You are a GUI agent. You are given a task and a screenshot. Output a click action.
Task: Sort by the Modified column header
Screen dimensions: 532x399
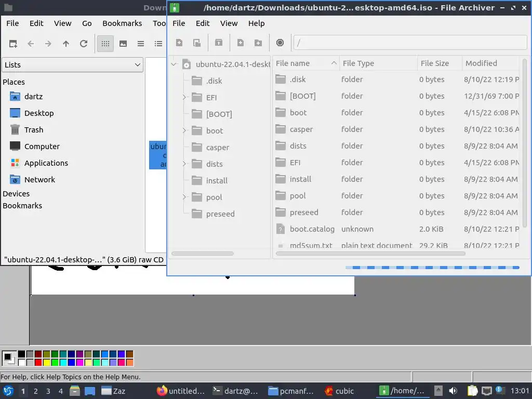[x=490, y=63]
